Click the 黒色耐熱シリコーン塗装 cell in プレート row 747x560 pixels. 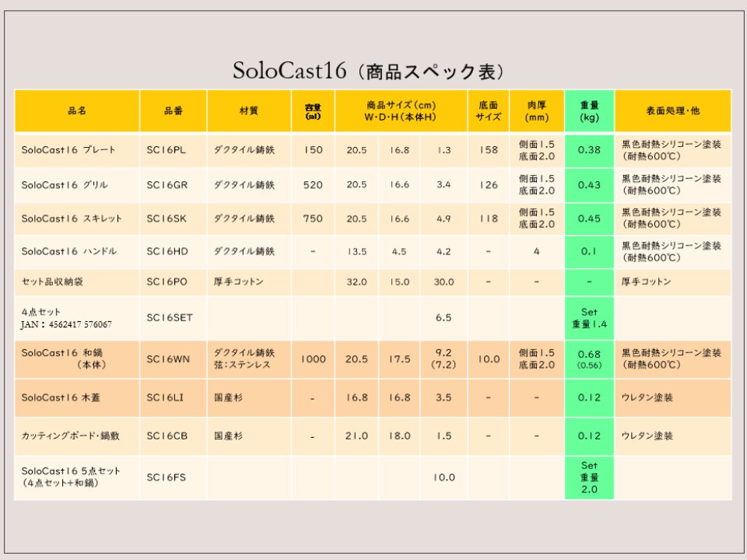pyautogui.click(x=672, y=150)
